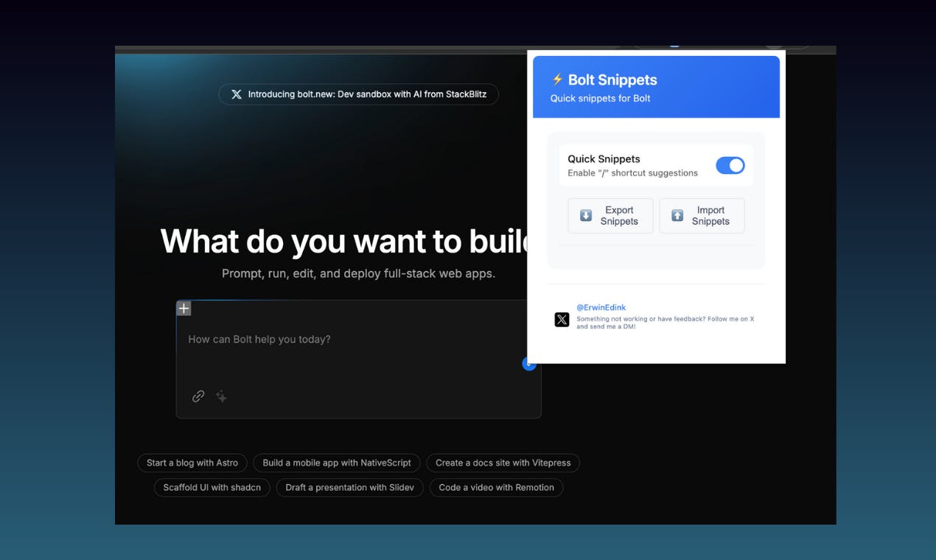Open the @ErwinEdink profile link

601,307
